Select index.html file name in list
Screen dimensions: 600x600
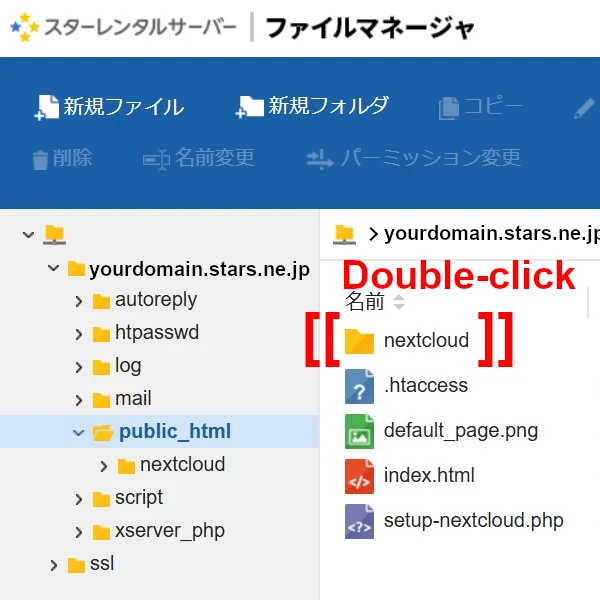pos(429,475)
